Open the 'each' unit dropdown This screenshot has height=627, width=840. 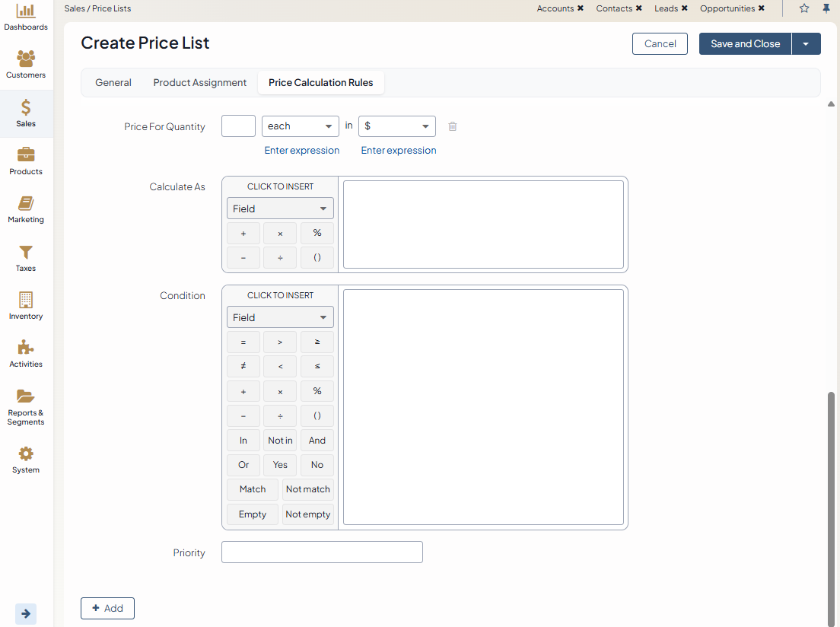301,126
